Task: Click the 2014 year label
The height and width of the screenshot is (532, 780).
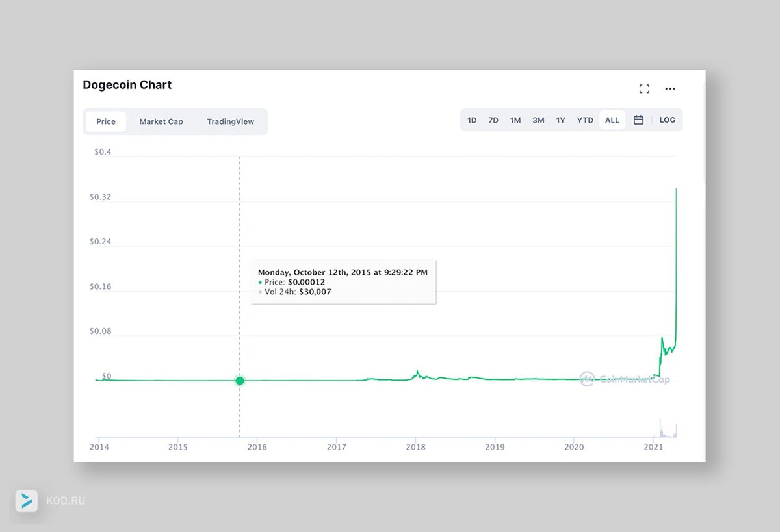Action: tap(99, 447)
